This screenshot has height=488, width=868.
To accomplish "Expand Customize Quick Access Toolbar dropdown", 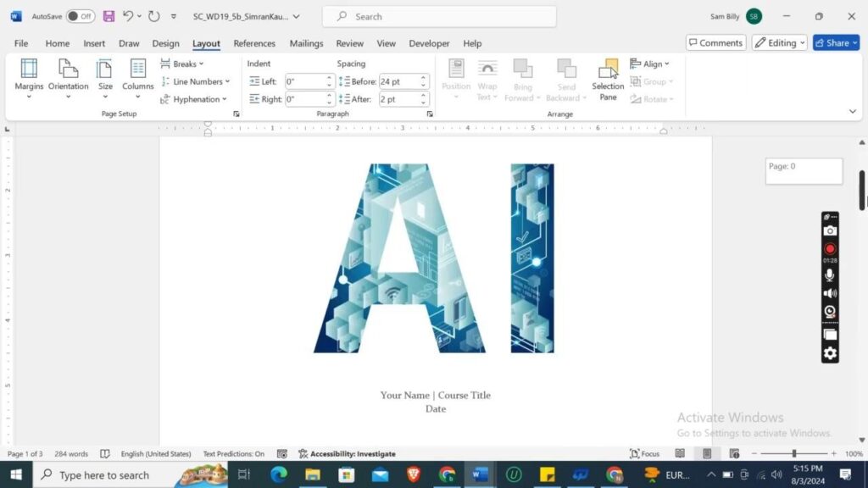I will point(174,16).
